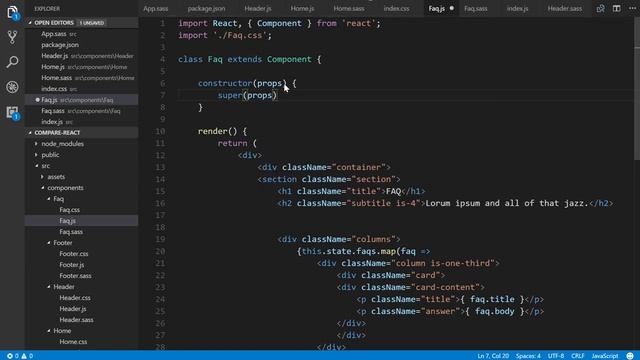Collapse the src folder
640x360 pixels.
point(45,166)
